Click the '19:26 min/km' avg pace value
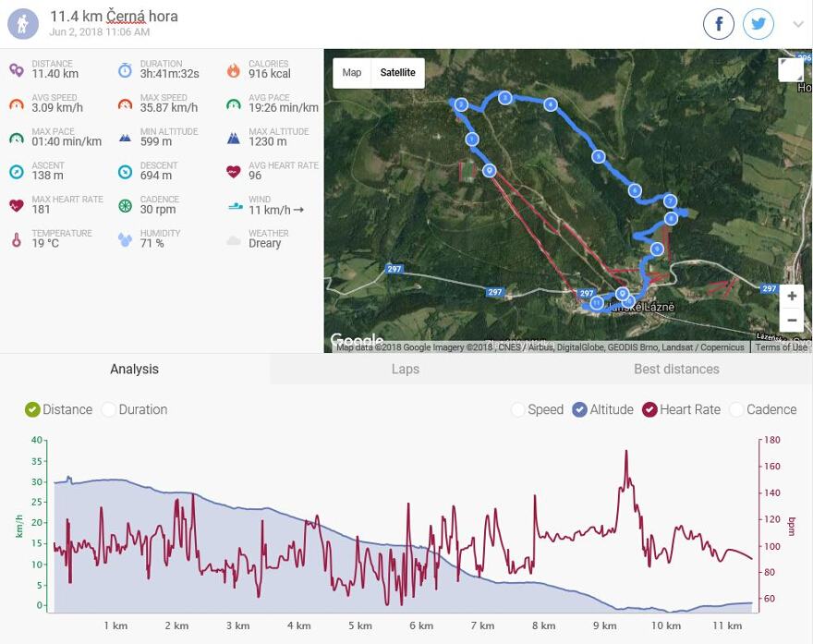This screenshot has height=644, width=813. 284,108
